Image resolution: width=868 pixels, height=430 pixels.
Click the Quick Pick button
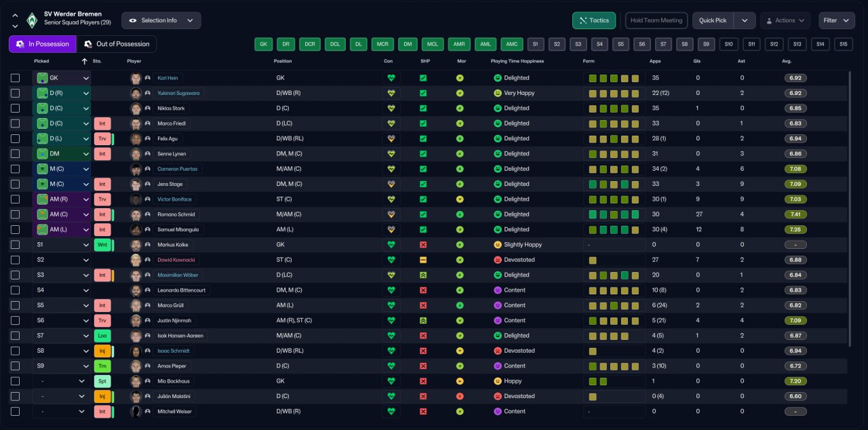point(713,20)
